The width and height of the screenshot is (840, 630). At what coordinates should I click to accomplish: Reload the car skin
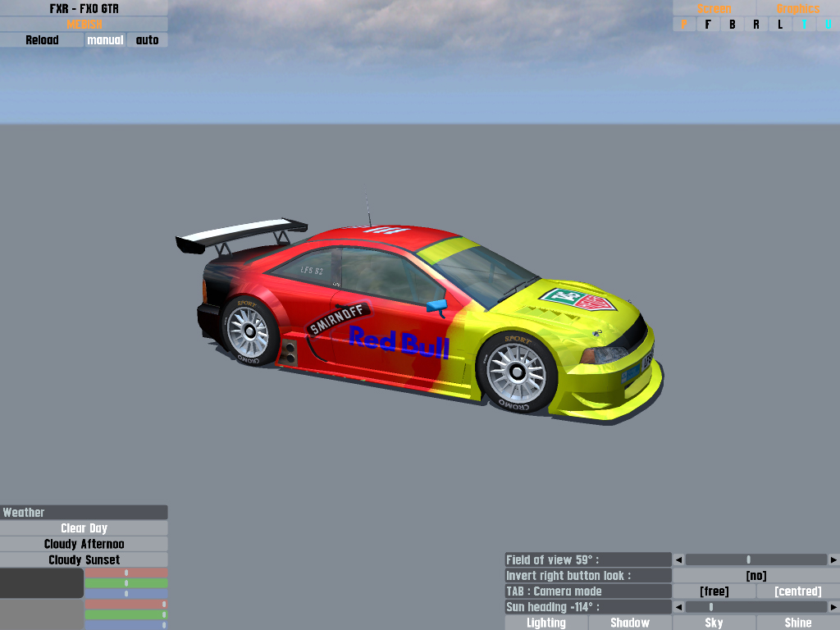click(42, 40)
